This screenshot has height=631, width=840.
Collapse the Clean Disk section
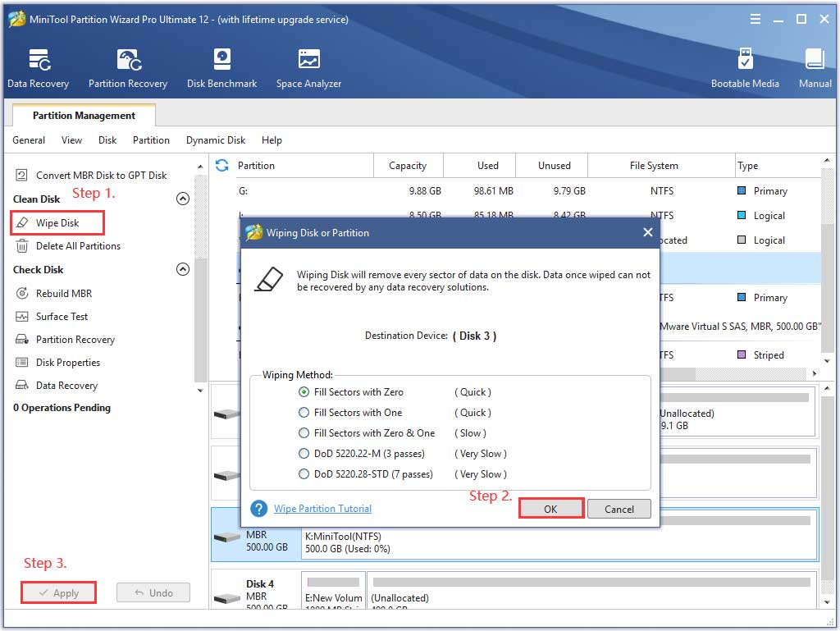tap(183, 199)
